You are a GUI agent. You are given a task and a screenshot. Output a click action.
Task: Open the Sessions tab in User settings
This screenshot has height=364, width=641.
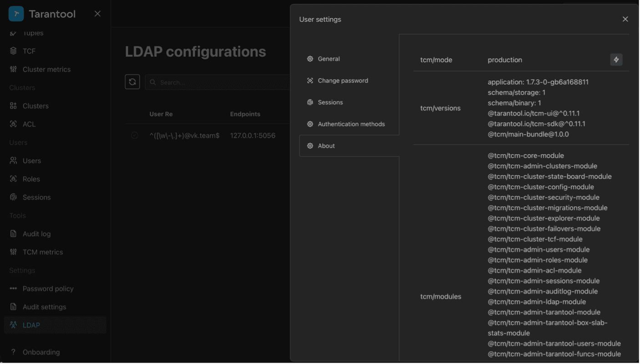tap(349, 102)
